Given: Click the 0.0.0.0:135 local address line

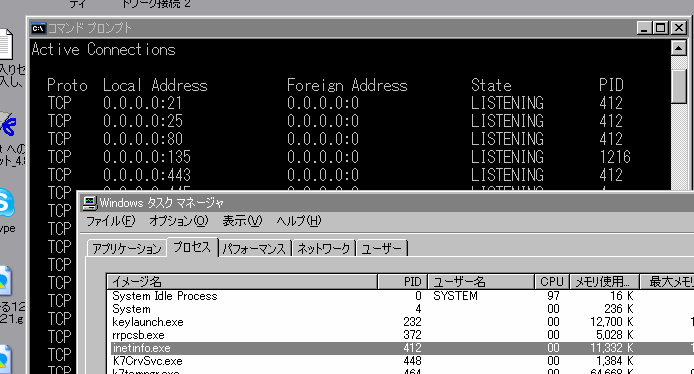Looking at the screenshot, I should click(147, 157).
